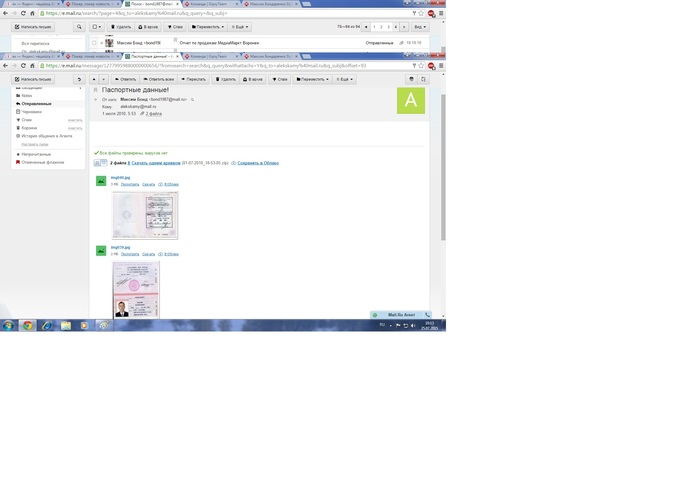Image resolution: width=700 pixels, height=485 pixels.
Task: Switch attachments to list view icon
Action: coord(97,163)
